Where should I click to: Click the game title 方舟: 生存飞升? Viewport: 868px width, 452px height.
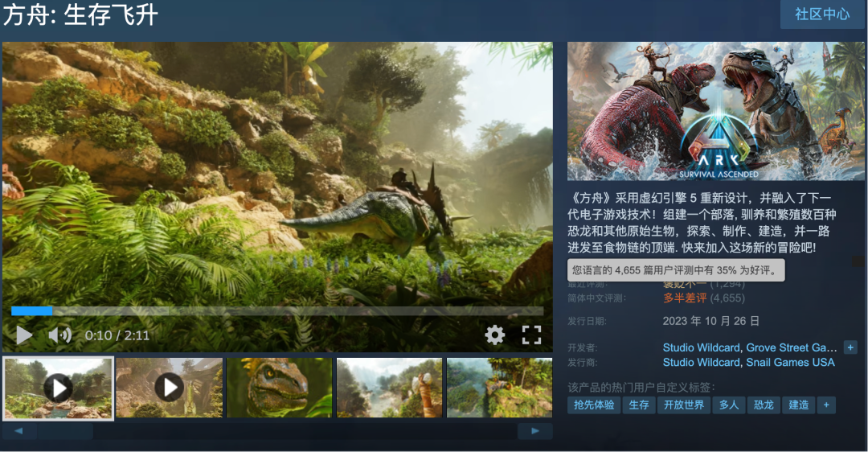[x=80, y=14]
